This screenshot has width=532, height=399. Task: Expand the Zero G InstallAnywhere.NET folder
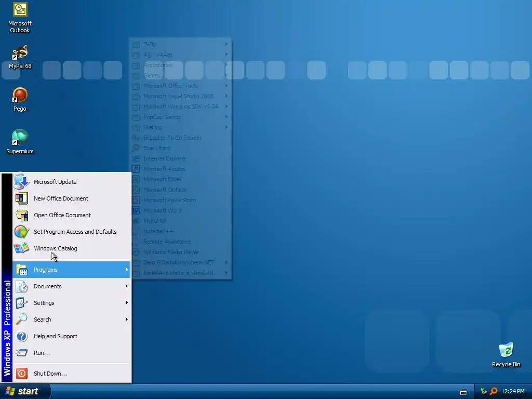click(181, 262)
